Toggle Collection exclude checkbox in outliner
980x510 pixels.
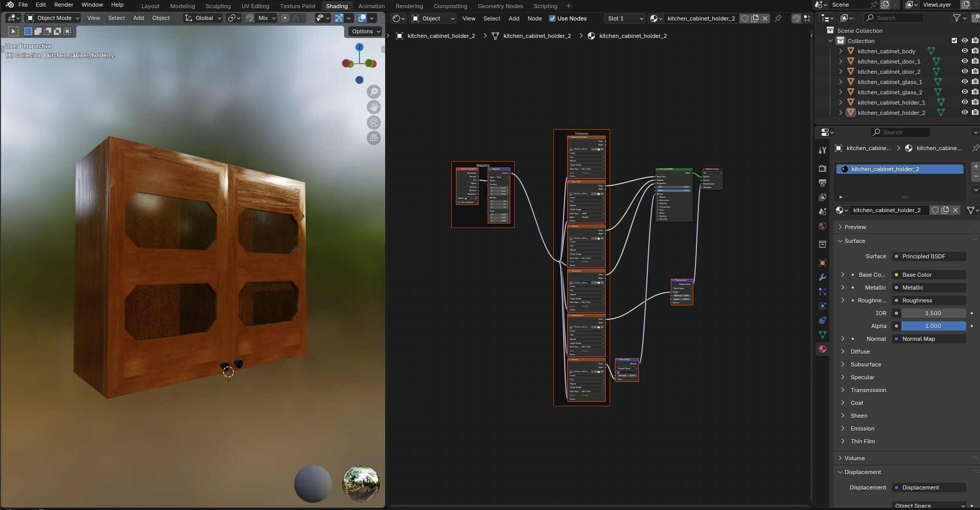tap(954, 41)
